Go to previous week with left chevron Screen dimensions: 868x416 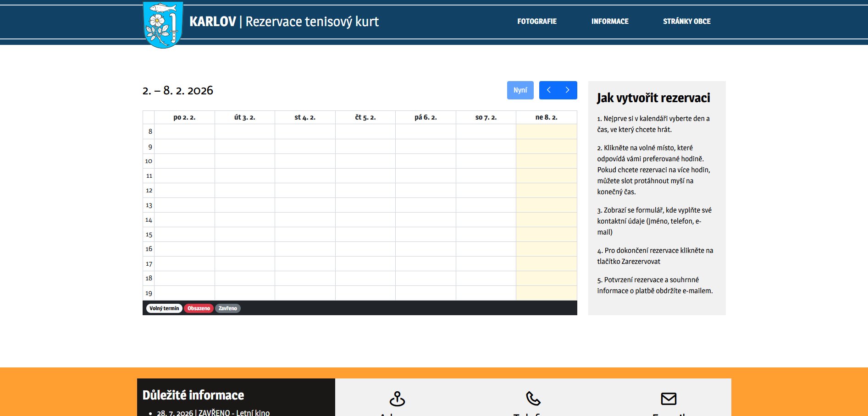tap(548, 90)
